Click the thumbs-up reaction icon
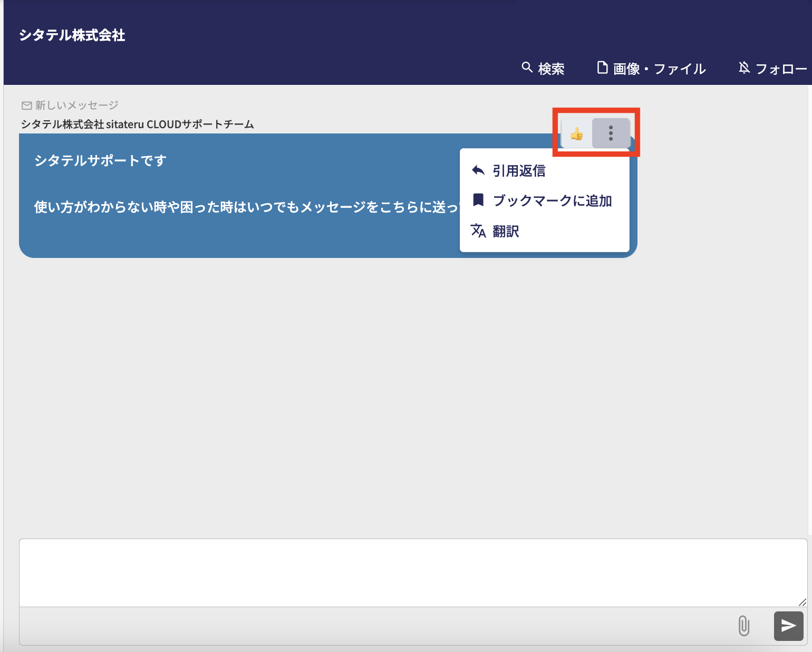This screenshot has width=812, height=652. 577,134
